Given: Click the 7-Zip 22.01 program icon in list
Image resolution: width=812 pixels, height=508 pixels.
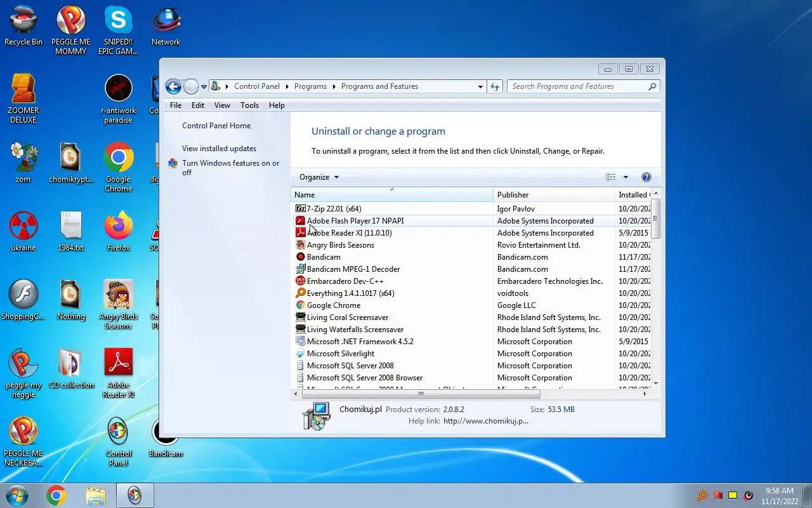Looking at the screenshot, I should 301,208.
